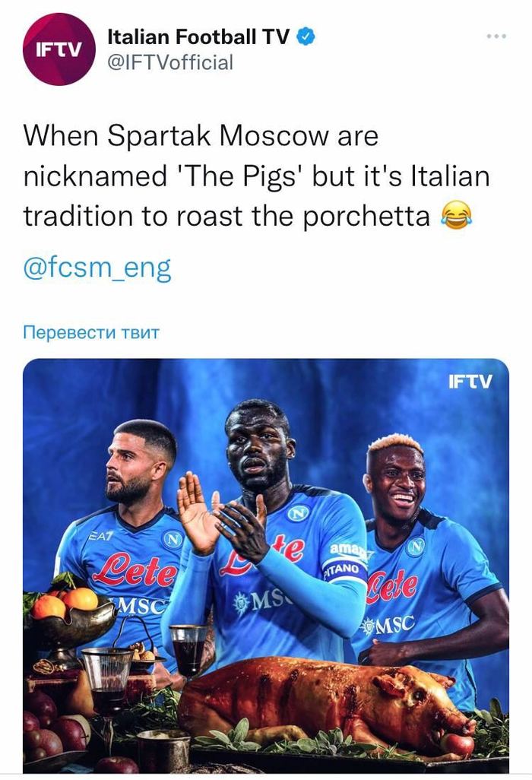Image resolution: width=532 pixels, height=780 pixels.
Task: Click the IFTV watermark on the photo
Action: [470, 382]
